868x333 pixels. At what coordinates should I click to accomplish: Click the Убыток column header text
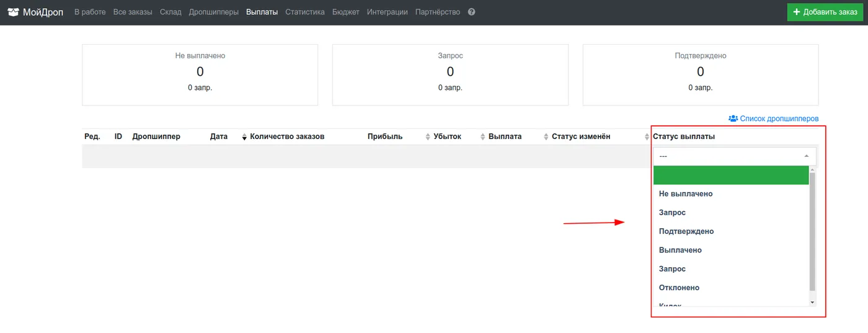(448, 136)
